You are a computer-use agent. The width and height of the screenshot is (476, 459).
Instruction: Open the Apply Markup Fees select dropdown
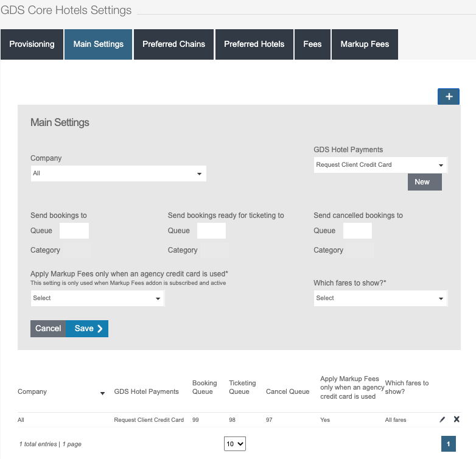click(97, 298)
